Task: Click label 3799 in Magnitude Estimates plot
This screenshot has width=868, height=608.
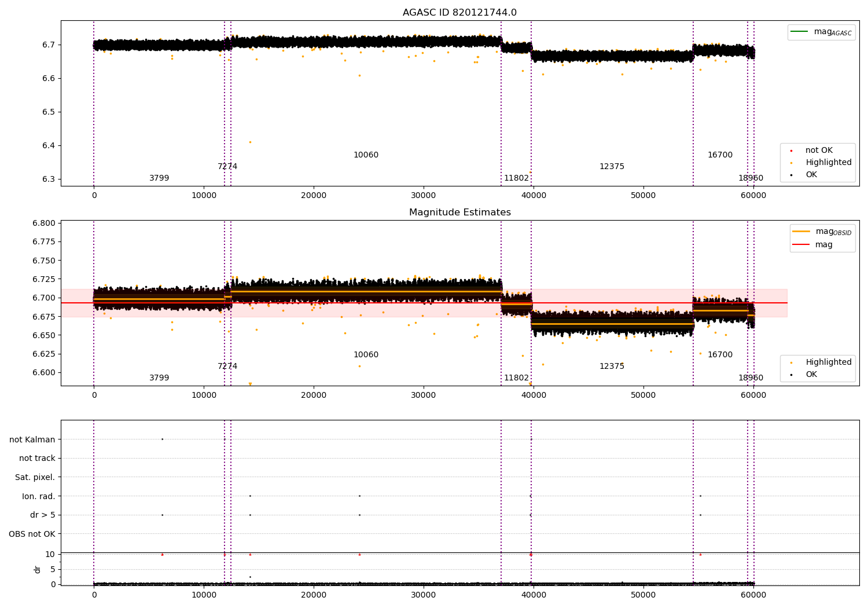Action: 159,378
